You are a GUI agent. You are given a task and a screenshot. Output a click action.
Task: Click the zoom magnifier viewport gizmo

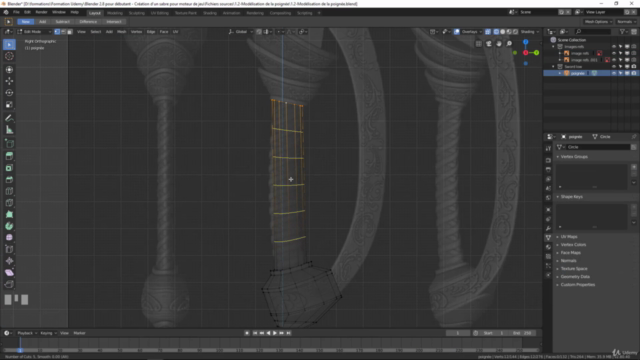click(x=509, y=44)
